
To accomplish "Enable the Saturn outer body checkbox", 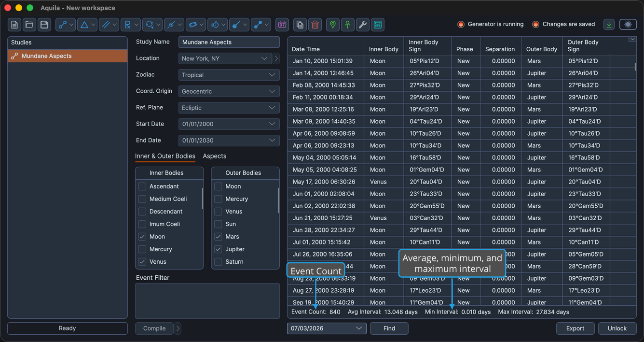I will 218,262.
